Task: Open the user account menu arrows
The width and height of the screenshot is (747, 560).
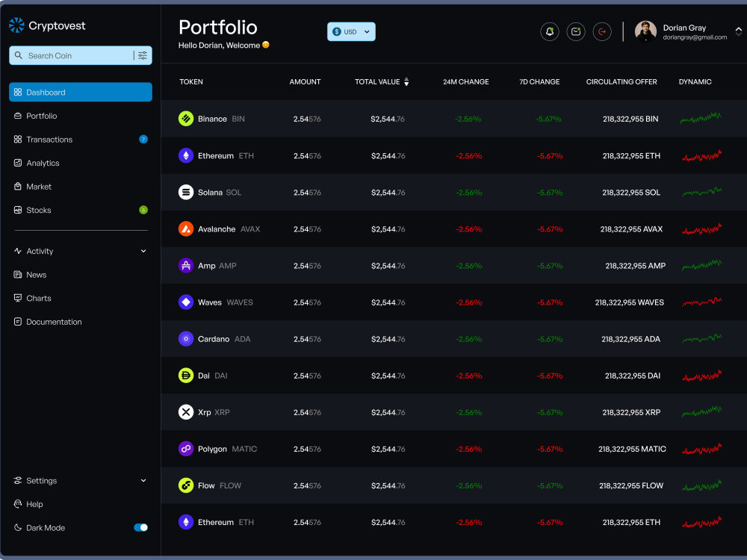Action: pyautogui.click(x=738, y=32)
